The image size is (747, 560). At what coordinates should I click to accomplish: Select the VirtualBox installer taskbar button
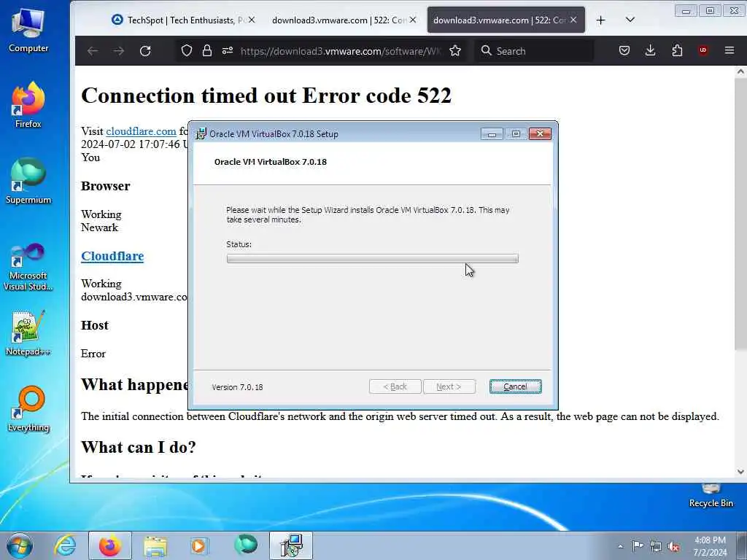[x=291, y=545]
